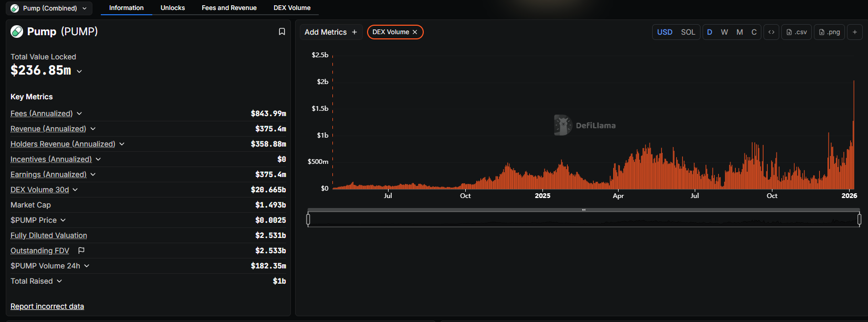This screenshot has height=322, width=868.
Task: Click the Add Metrics button
Action: pos(331,32)
